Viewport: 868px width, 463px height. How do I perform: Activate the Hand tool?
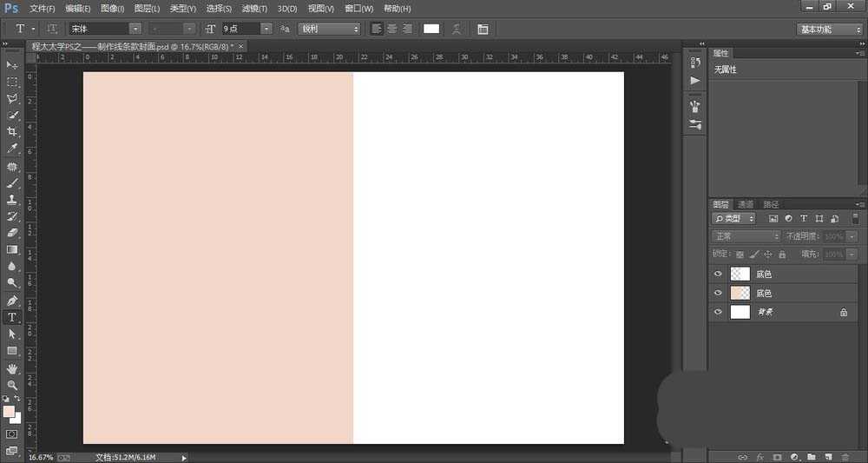coord(12,368)
